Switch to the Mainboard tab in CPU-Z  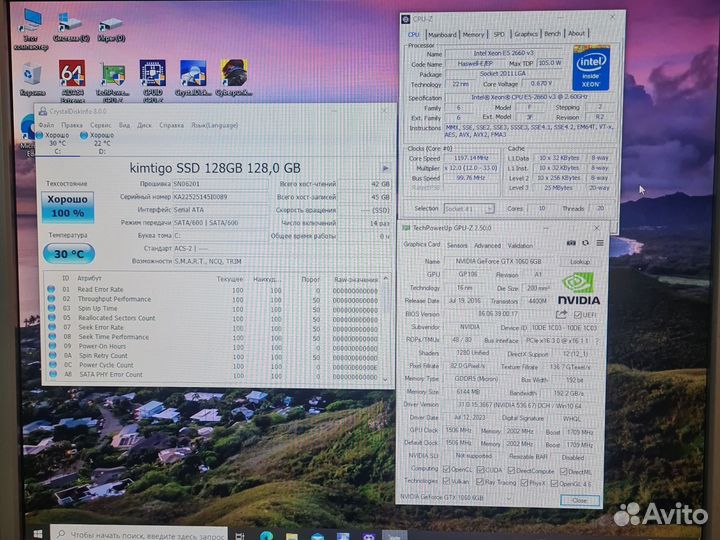click(442, 34)
